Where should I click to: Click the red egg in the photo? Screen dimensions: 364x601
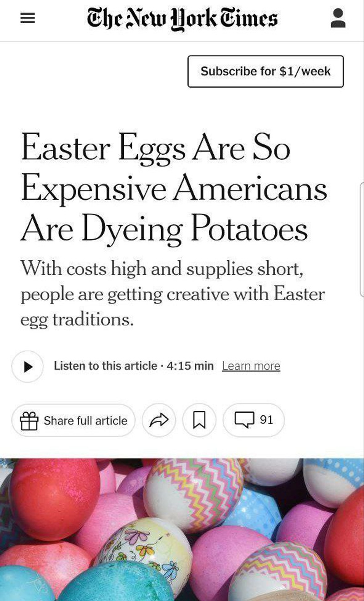pyautogui.click(x=54, y=498)
